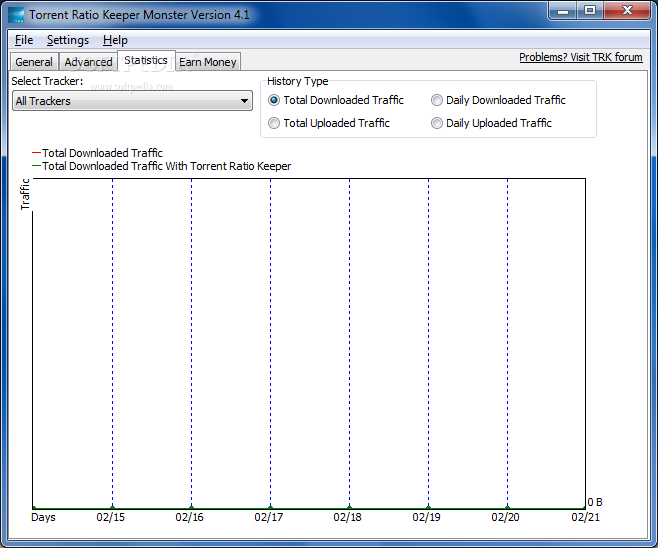Open the File menu
The image size is (658, 548).
pos(24,40)
